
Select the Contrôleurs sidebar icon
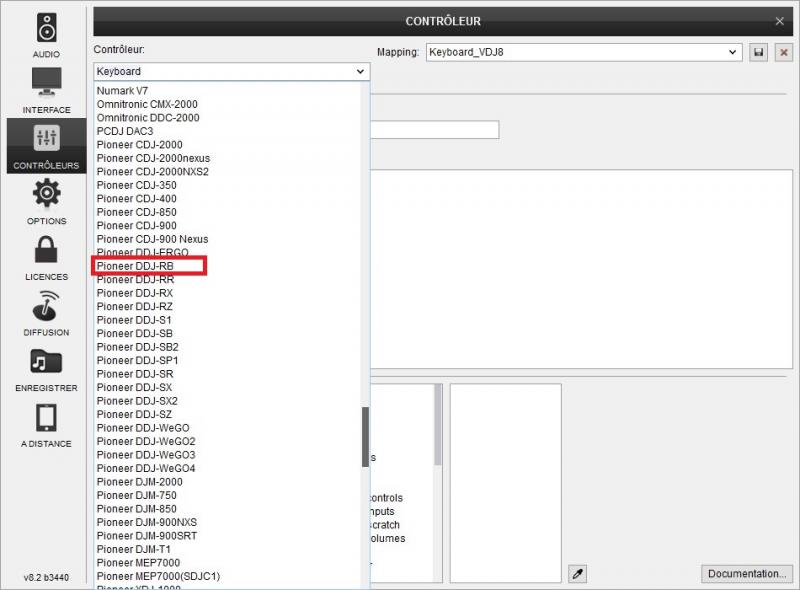(x=46, y=146)
